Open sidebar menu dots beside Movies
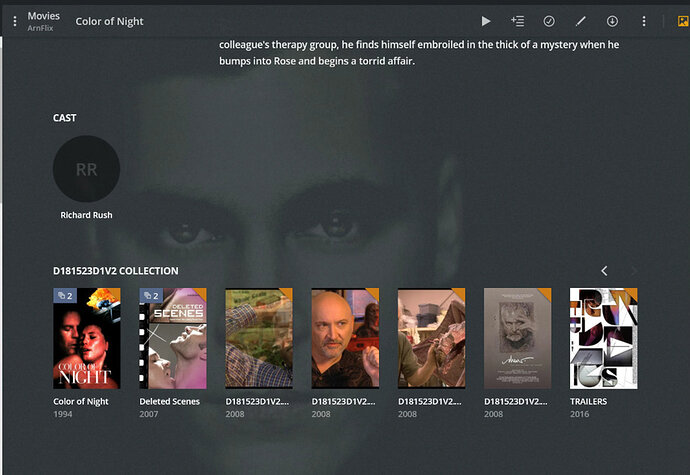 point(15,21)
